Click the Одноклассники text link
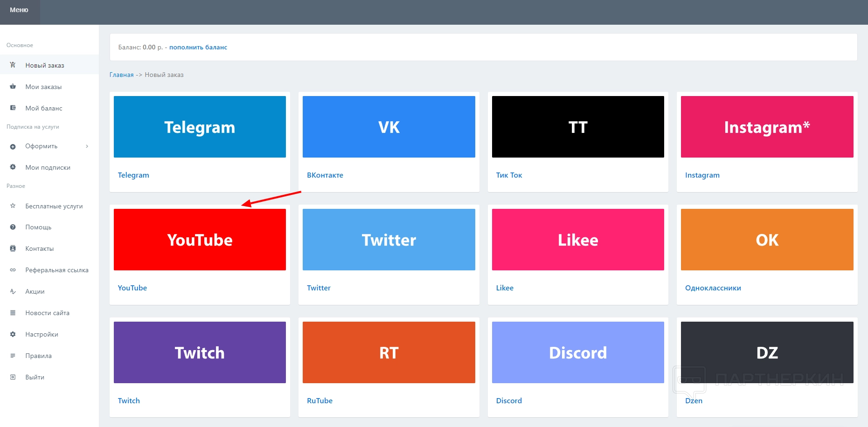 (x=713, y=288)
